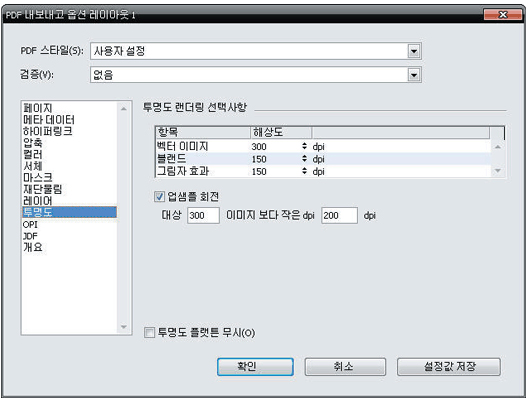530x410 pixels.
Task: Click category list scroll-down arrow
Action: (124, 327)
